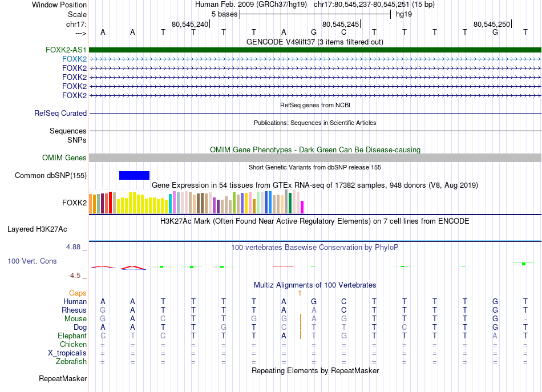The width and height of the screenshot is (542, 392).
Task: Open the RefSeq Curated track label
Action: click(60, 113)
